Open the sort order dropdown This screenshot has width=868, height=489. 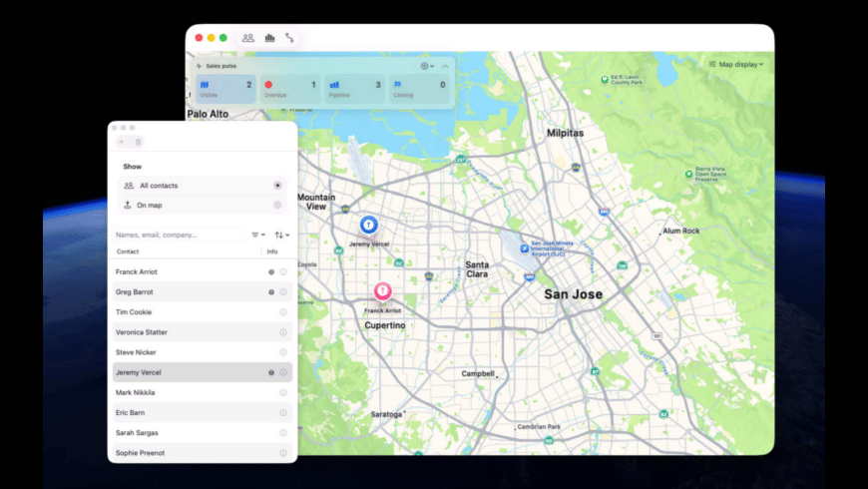coord(281,235)
